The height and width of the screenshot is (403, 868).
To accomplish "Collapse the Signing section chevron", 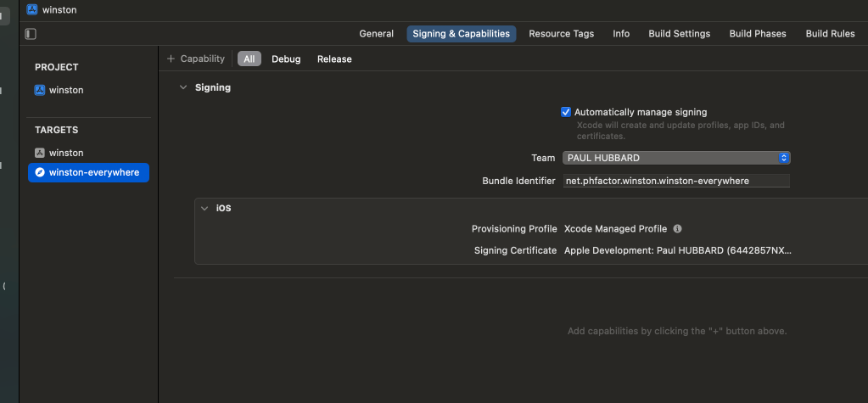I will 182,87.
